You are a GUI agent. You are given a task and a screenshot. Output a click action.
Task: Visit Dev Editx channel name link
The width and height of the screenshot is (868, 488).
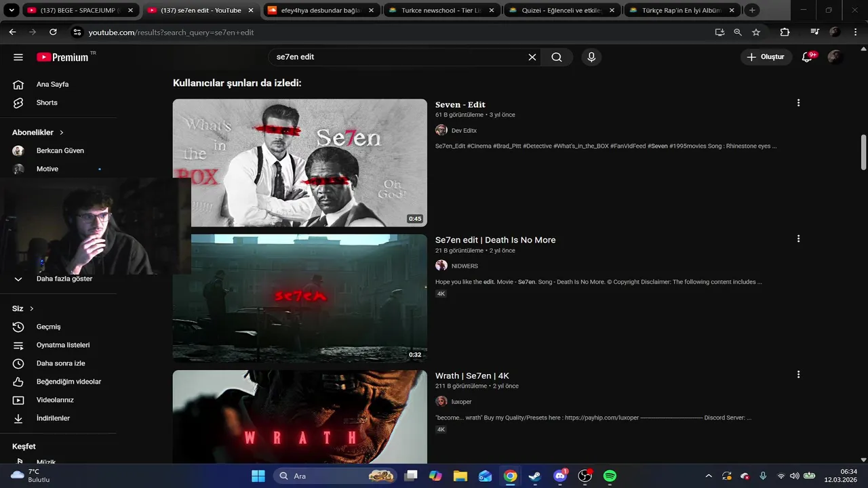coord(464,130)
